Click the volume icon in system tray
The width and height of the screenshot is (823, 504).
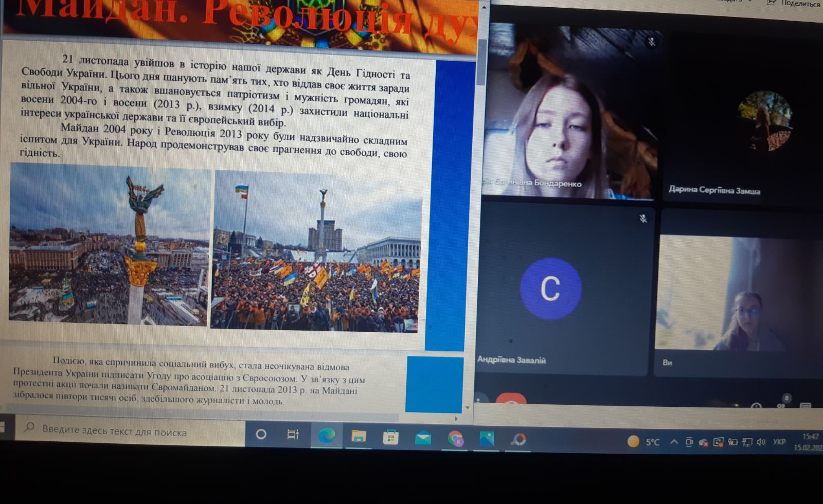[761, 442]
